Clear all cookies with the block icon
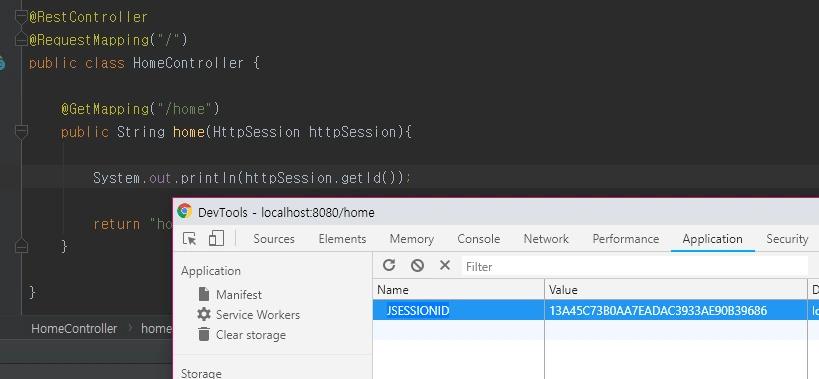Screen dimensions: 819x379 pos(417,265)
